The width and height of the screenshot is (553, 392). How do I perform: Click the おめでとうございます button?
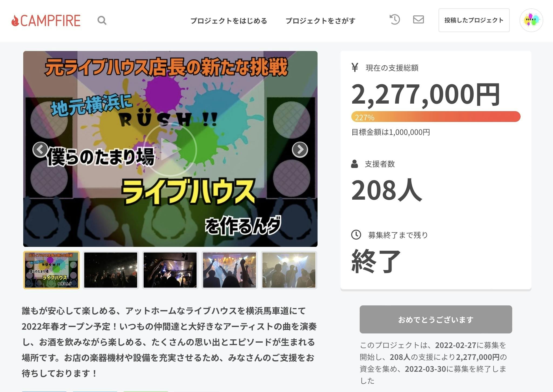(x=436, y=319)
